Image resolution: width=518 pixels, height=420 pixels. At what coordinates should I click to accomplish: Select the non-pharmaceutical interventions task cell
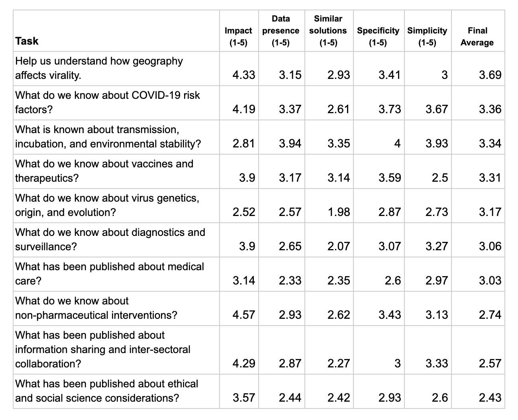coord(116,308)
